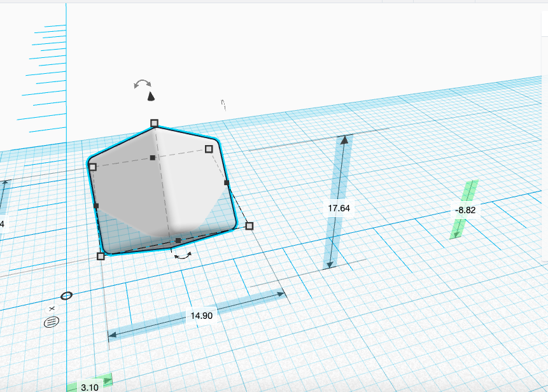Screen dimensions: 548x392
Task: Click the curved rotation arrow below the shape
Action: [183, 256]
